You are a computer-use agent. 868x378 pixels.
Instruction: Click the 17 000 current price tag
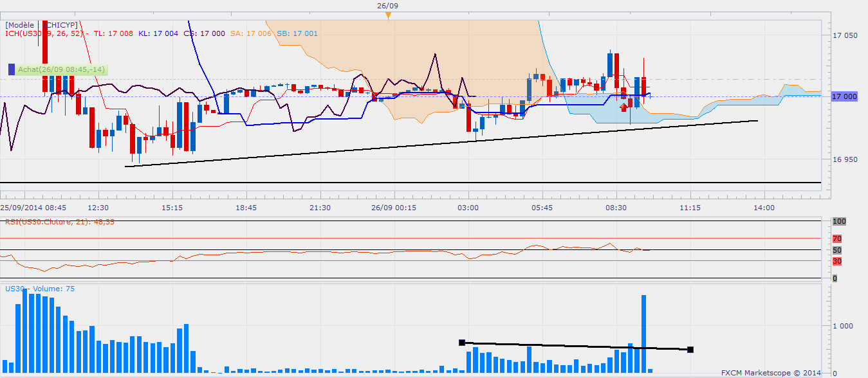point(843,96)
